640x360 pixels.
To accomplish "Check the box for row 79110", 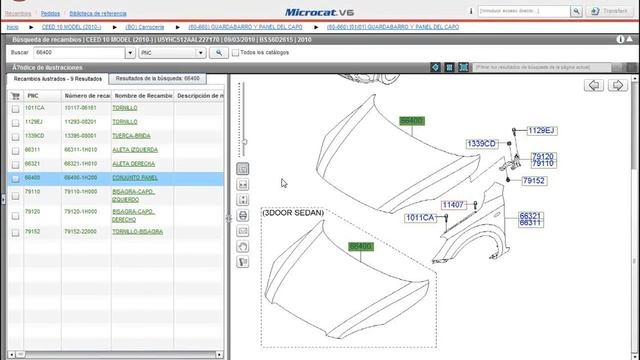I will coord(16,196).
